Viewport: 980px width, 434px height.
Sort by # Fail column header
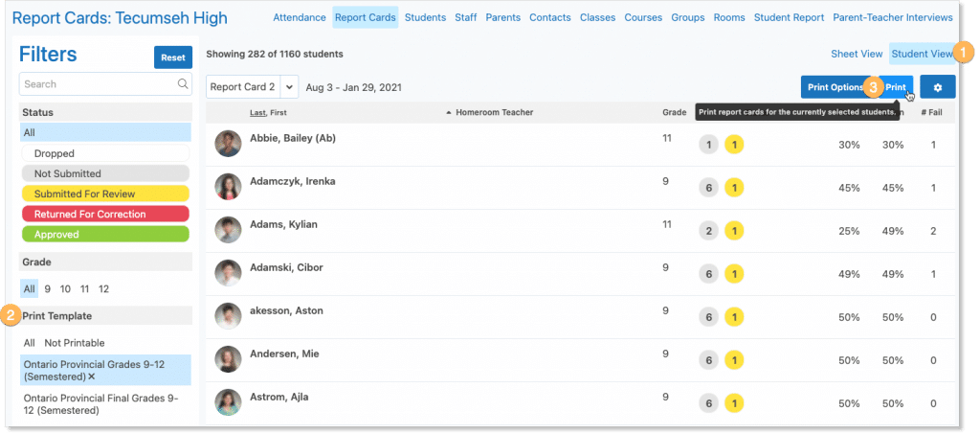(932, 112)
